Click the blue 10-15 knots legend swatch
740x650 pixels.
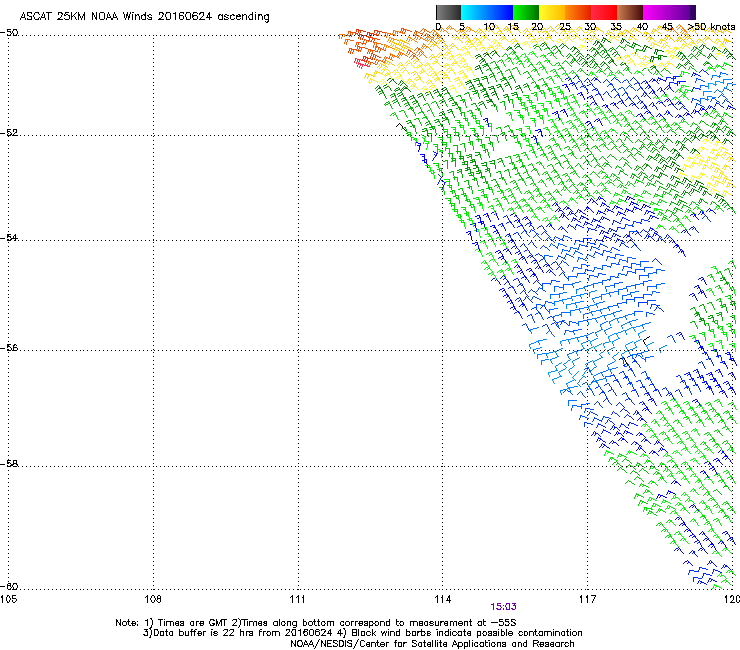tap(500, 12)
